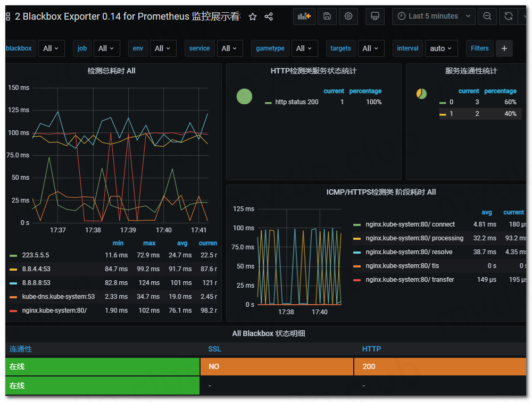Screen dimensions: 532x402
Task: Add a new panel to dashboard
Action: (x=304, y=16)
